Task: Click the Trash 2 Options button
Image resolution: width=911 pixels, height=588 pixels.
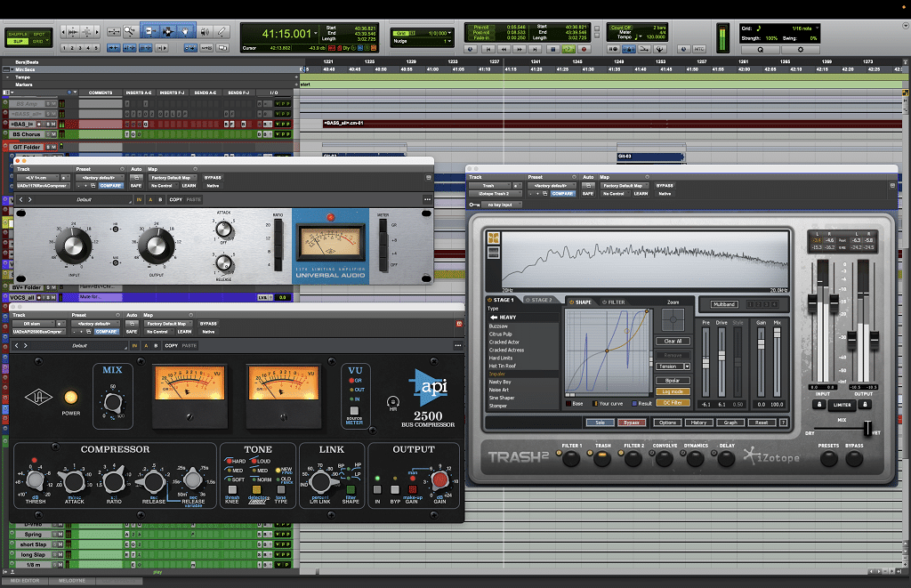Action: click(x=667, y=423)
